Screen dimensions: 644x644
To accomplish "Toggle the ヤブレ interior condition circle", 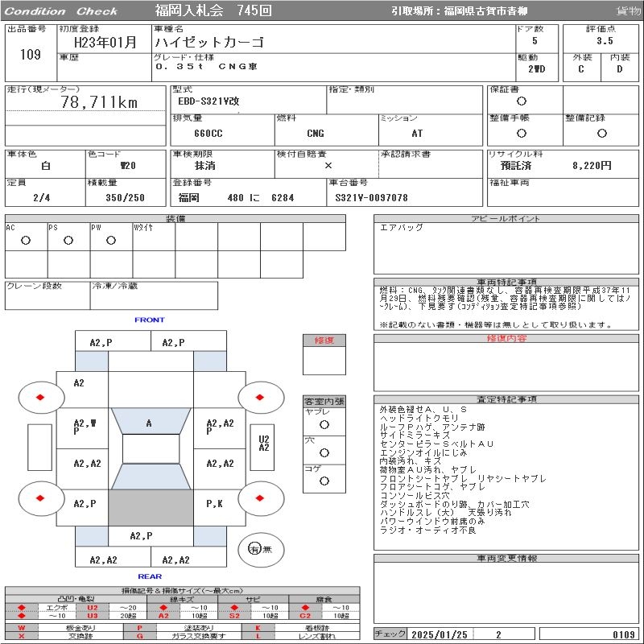I will 324,424.
